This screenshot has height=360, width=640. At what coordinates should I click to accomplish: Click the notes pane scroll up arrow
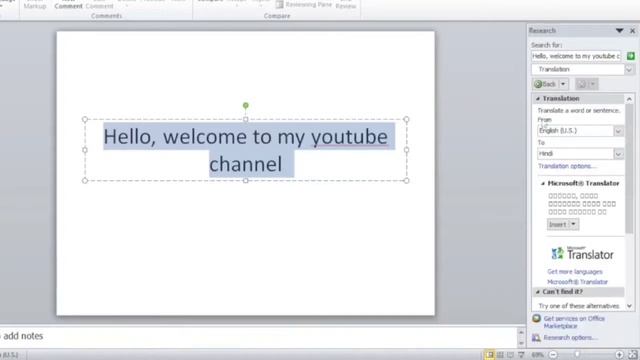[521, 332]
